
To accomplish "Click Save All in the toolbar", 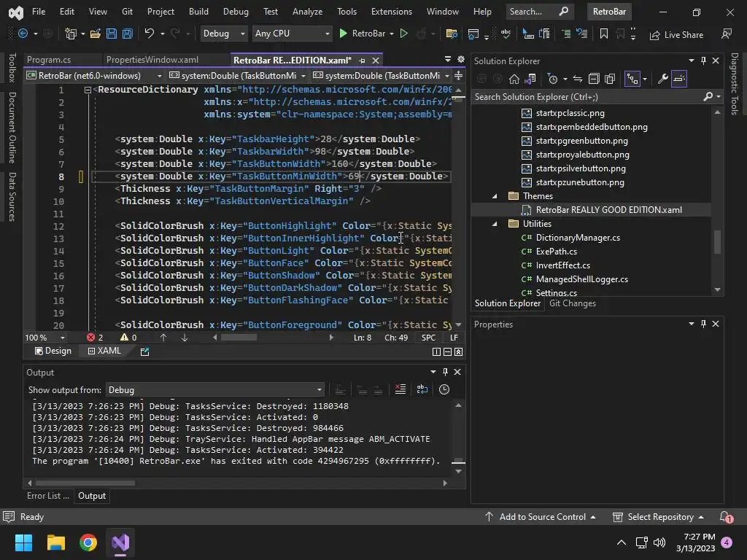I will 128,34.
